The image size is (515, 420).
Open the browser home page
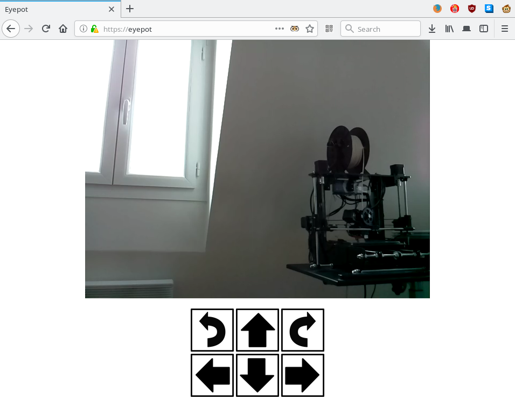63,29
